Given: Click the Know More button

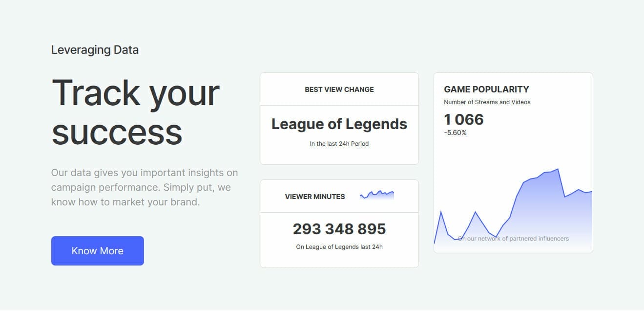Looking at the screenshot, I should click(x=97, y=251).
